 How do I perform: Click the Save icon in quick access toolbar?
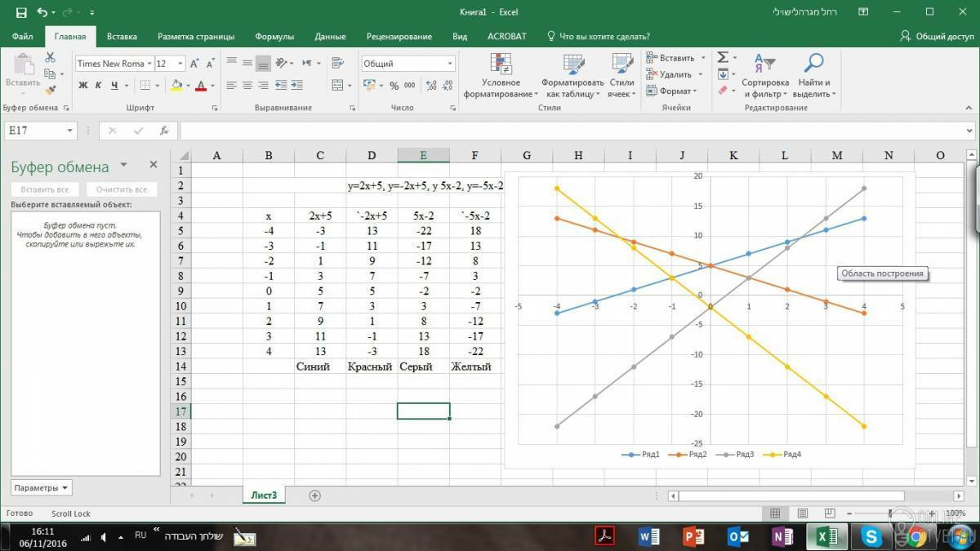pos(20,13)
